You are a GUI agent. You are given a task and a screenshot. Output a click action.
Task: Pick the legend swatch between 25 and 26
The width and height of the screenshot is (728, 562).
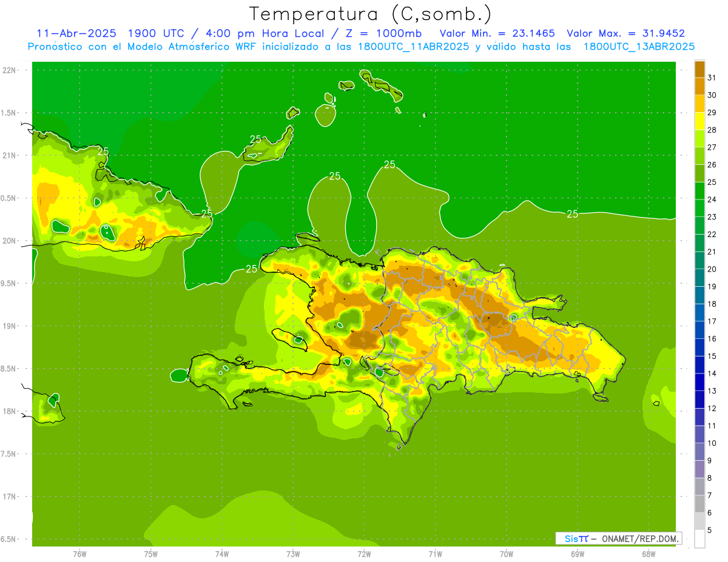pos(699,173)
